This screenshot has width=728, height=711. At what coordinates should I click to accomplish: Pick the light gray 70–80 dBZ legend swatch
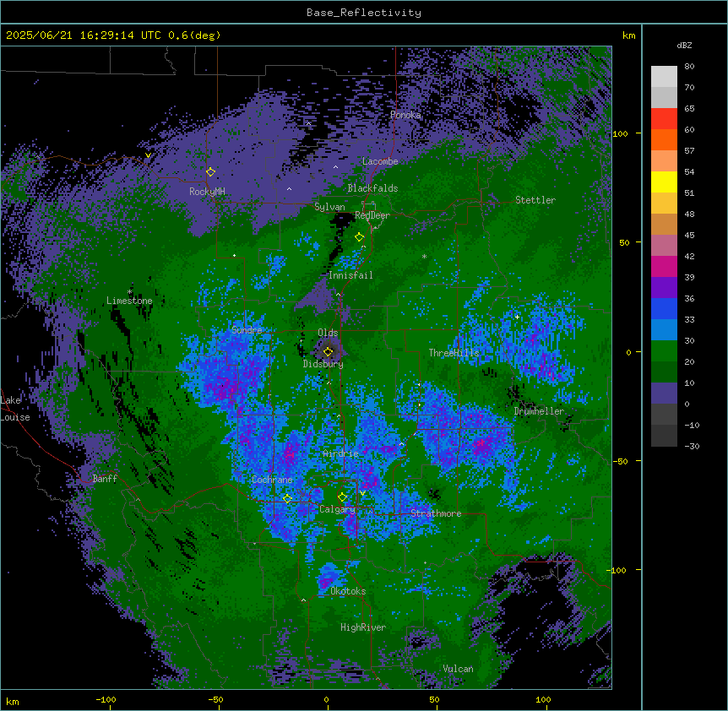pos(664,77)
